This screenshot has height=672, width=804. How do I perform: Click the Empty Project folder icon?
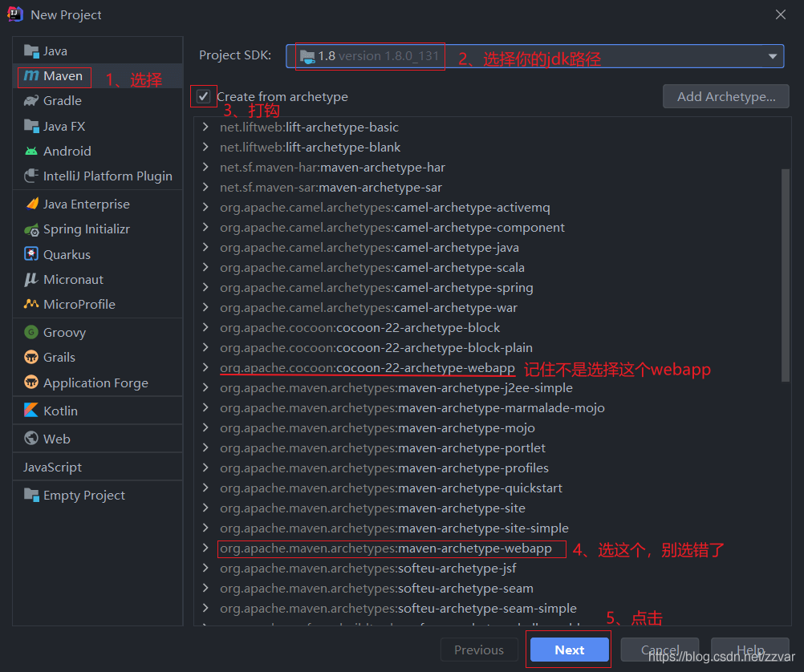pos(31,495)
